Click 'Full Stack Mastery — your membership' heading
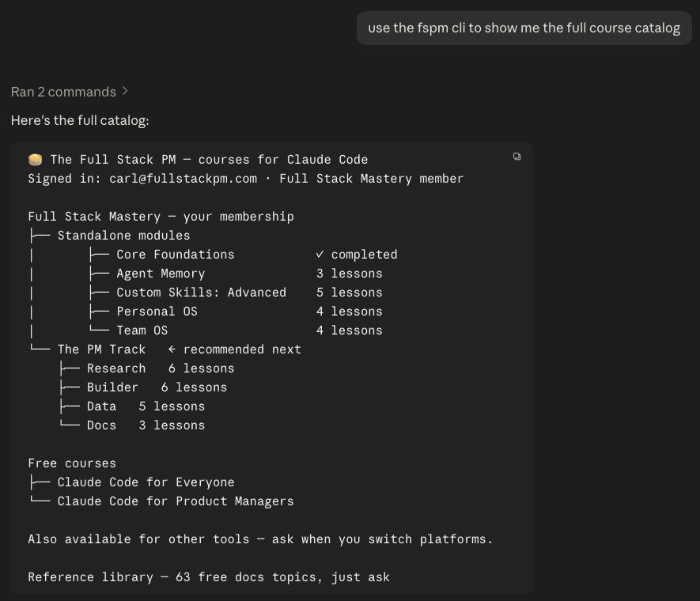Image resolution: width=700 pixels, height=601 pixels. tap(161, 217)
